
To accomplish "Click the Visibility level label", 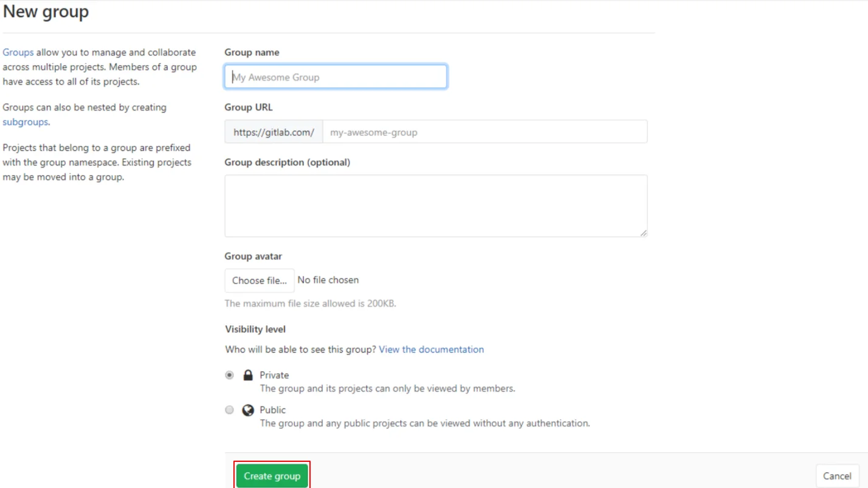I will click(x=255, y=329).
